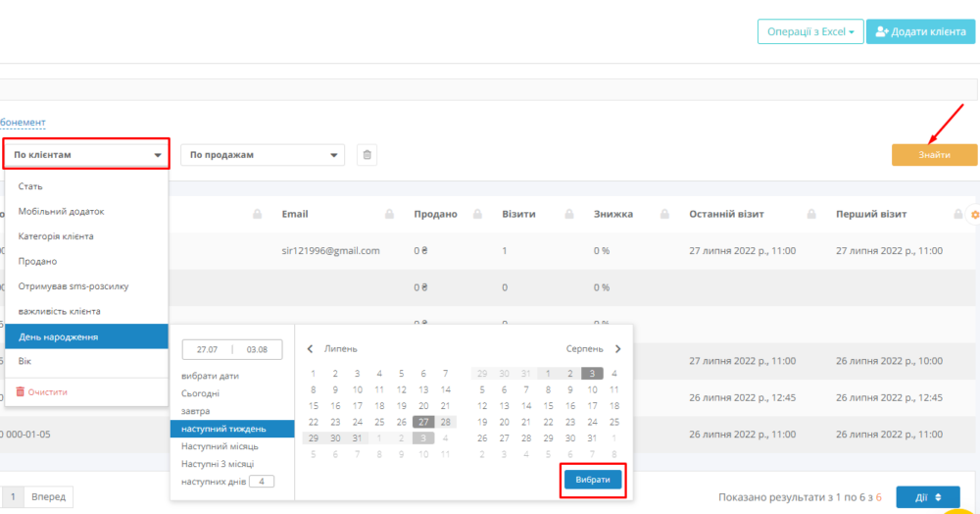
Task: Open the По продажам filter dropdown
Action: (x=262, y=155)
